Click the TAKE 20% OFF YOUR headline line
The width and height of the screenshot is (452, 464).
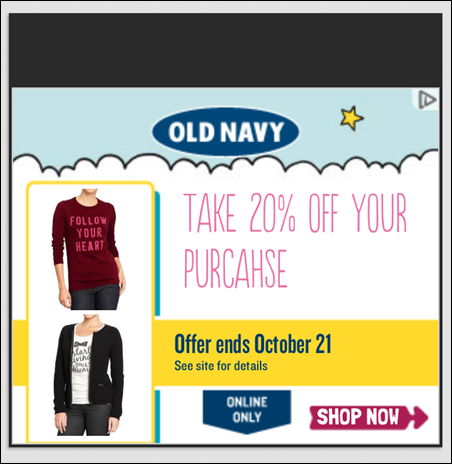pyautogui.click(x=295, y=212)
